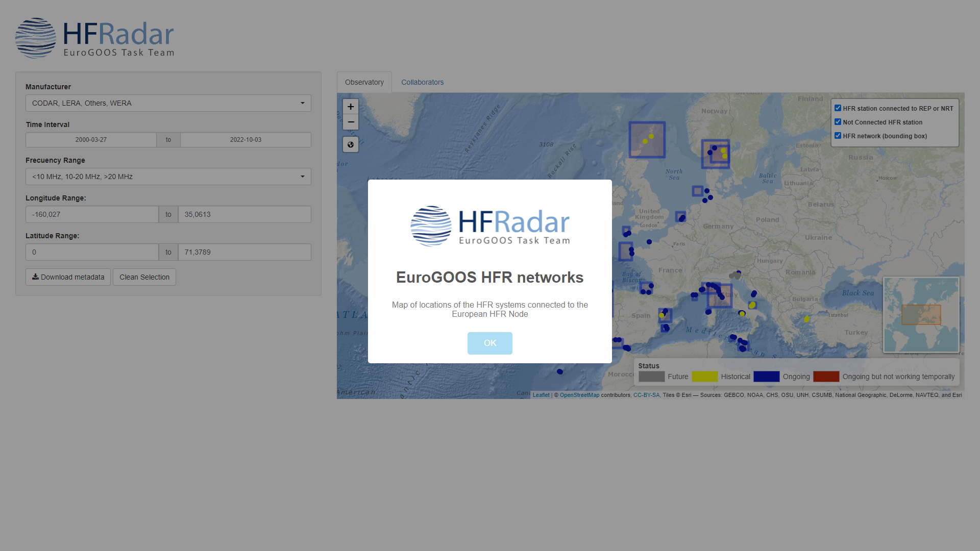Click the yellow Historical status swatch

[704, 377]
